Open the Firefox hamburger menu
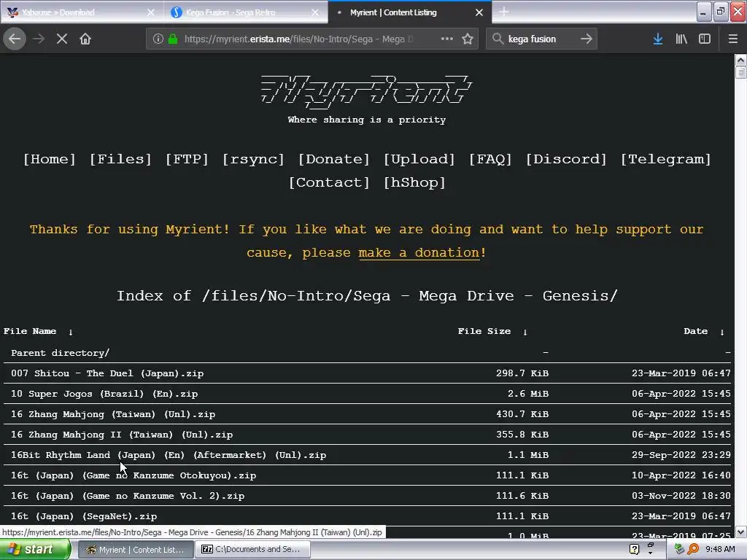747x560 pixels. (x=732, y=39)
